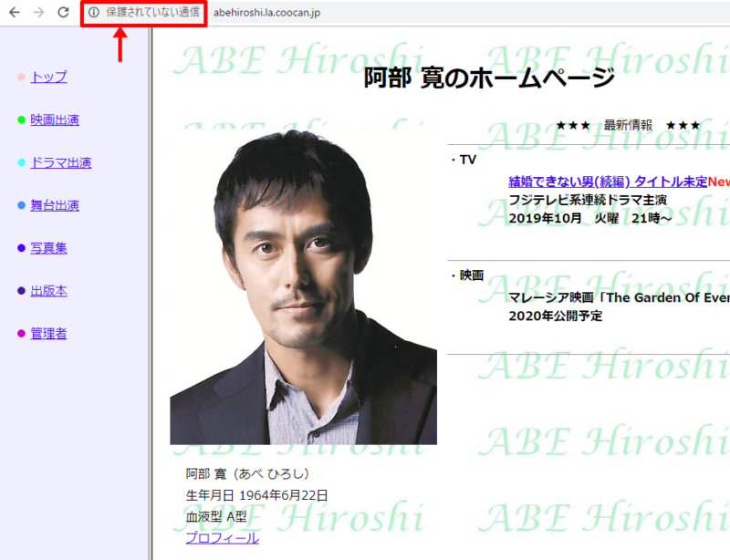Open the プロフィール link
730x560 pixels.
[x=223, y=538]
